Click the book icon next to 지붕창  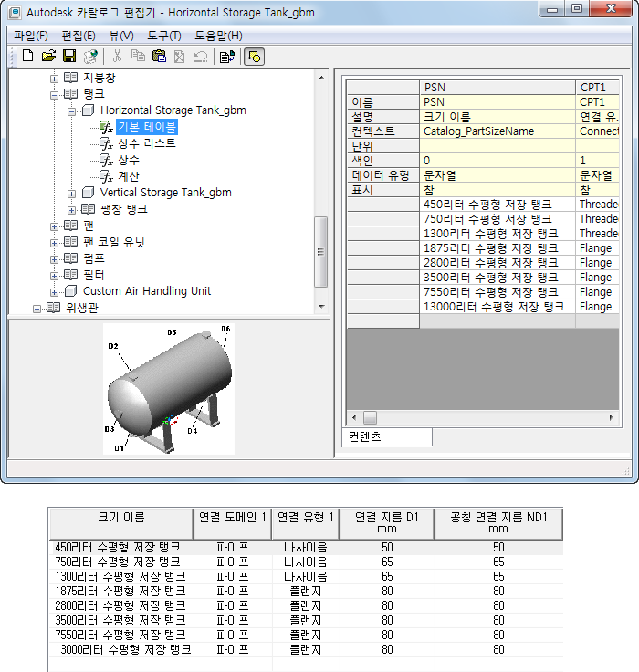[70, 78]
